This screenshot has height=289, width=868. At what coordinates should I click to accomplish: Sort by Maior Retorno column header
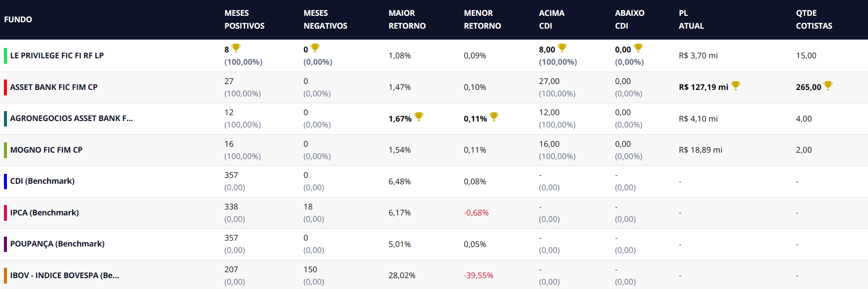(x=407, y=19)
